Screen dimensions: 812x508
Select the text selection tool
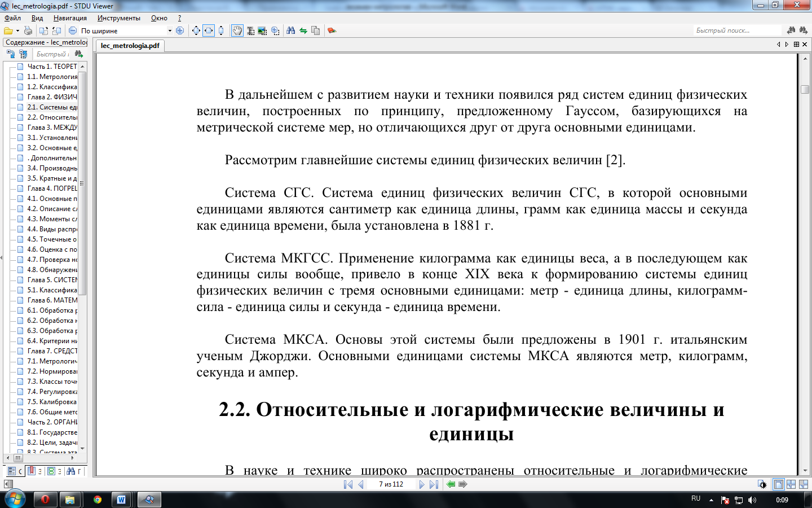click(x=250, y=30)
